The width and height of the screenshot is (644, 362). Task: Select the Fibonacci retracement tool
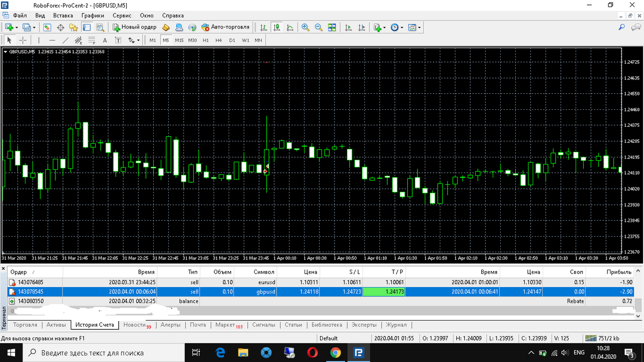pyautogui.click(x=91, y=40)
